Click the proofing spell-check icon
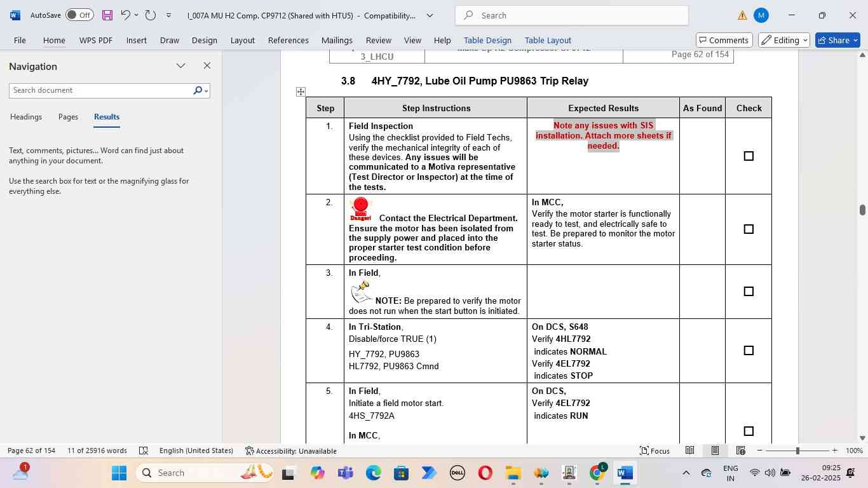The image size is (868, 488). [x=144, y=451]
